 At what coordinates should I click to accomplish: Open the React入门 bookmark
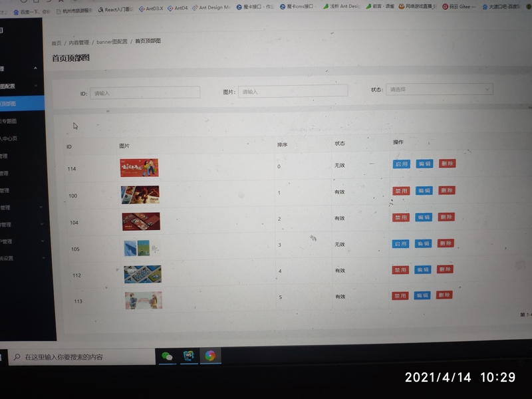116,9
